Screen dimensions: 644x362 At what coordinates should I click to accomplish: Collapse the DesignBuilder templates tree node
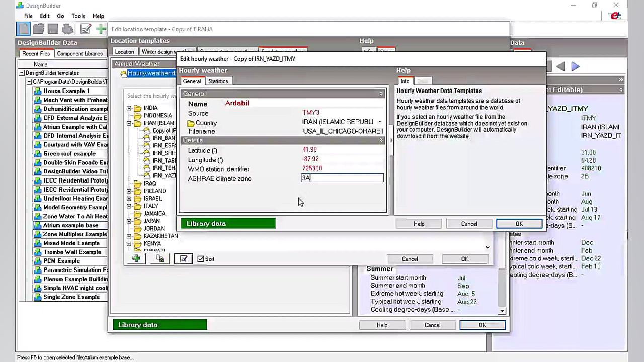point(22,73)
